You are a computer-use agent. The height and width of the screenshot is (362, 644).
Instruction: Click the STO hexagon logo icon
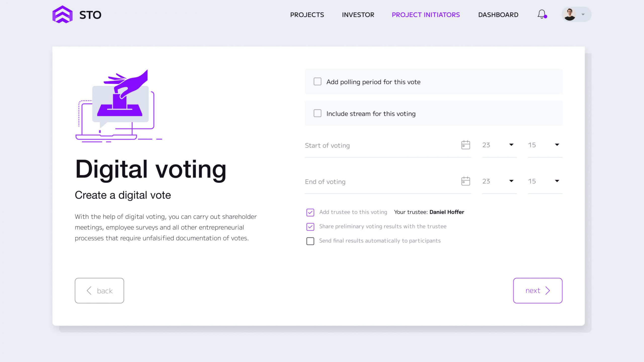[x=62, y=15]
